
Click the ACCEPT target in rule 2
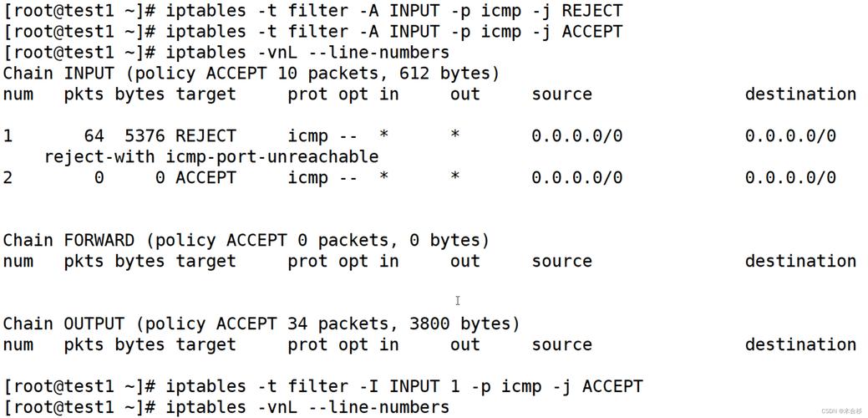point(206,177)
